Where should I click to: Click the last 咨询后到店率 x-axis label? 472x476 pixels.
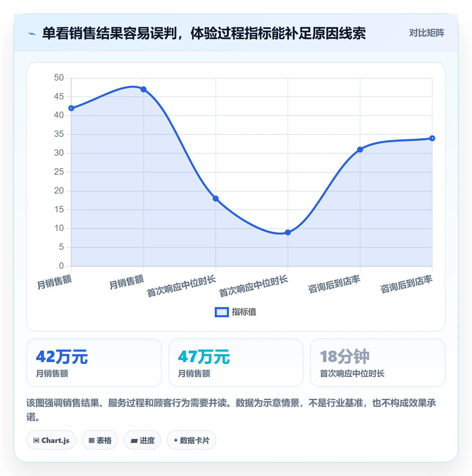(406, 284)
